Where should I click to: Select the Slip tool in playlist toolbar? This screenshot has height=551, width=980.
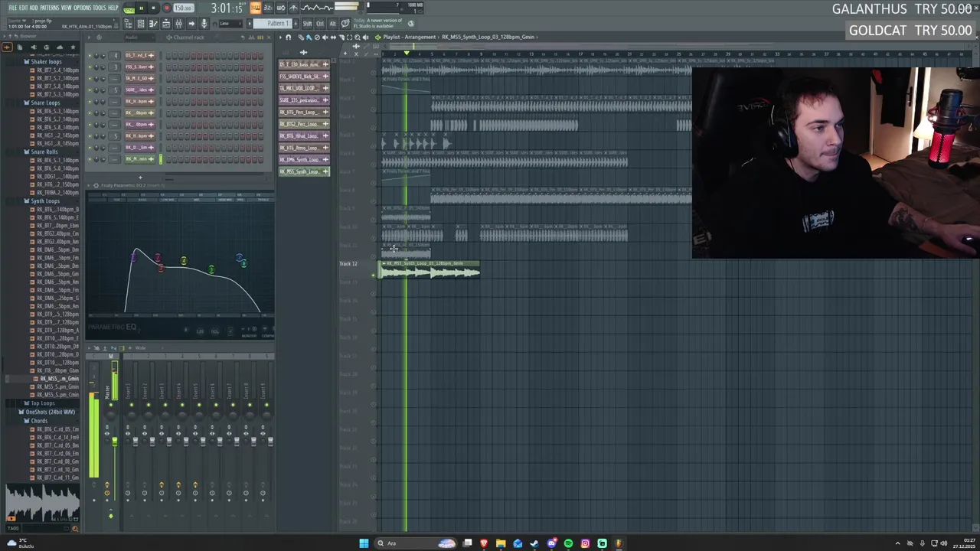(333, 37)
